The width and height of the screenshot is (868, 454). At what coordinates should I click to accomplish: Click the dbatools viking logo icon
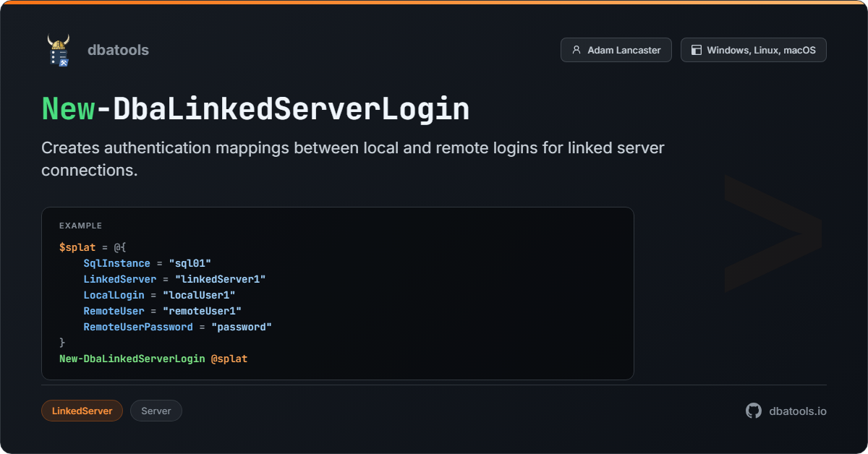pos(59,51)
